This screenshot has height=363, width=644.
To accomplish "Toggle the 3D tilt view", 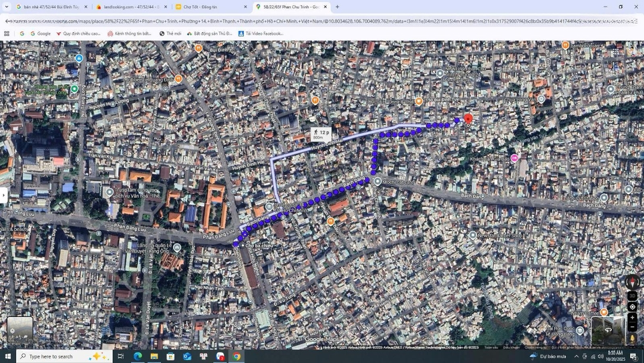I will tap(632, 296).
